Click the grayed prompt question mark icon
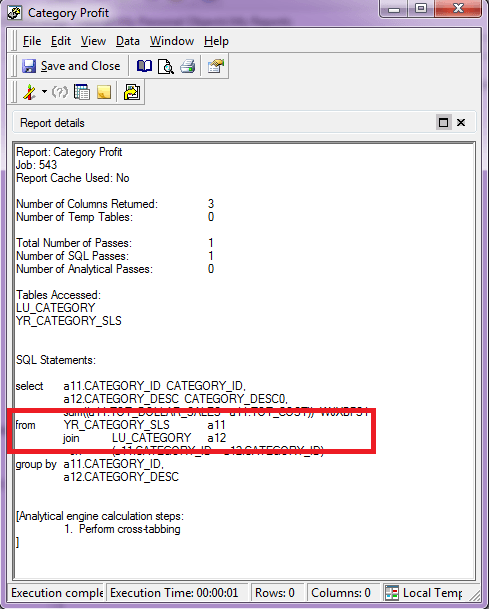The image size is (489, 609). tap(60, 92)
